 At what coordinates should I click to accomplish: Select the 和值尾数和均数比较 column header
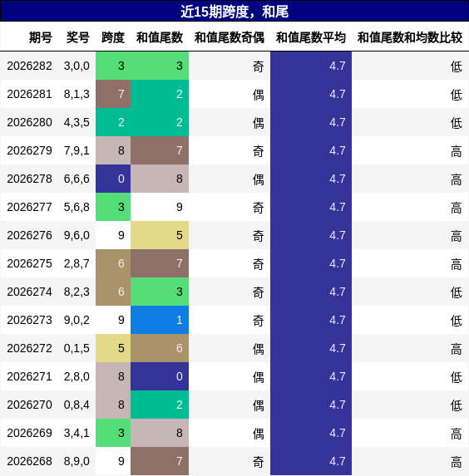(x=410, y=37)
